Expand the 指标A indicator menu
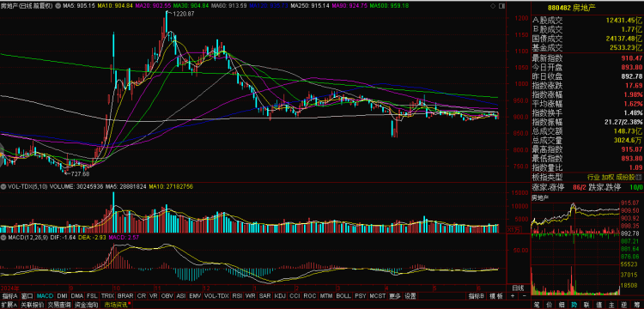The height and width of the screenshot is (309, 644). 9,296
